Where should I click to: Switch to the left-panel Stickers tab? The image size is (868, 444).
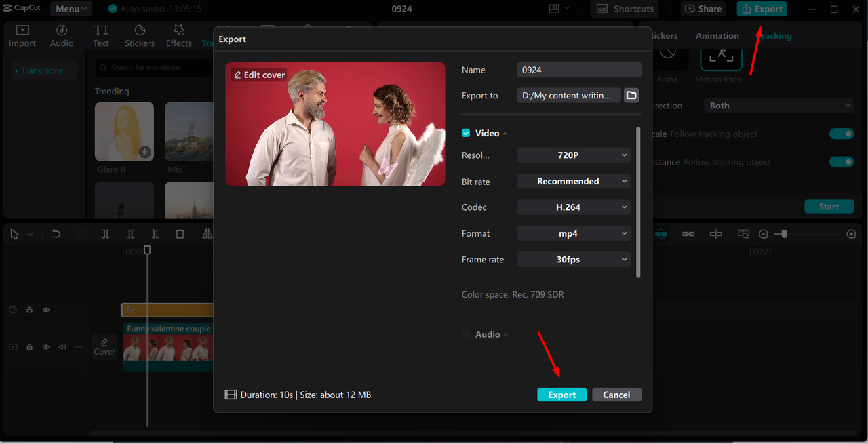pos(140,36)
